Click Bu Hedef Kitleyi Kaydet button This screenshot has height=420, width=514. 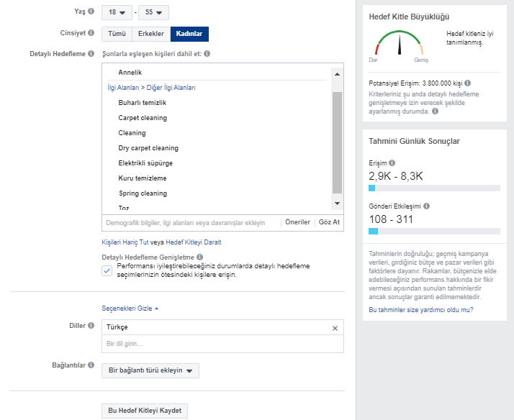pyautogui.click(x=145, y=411)
